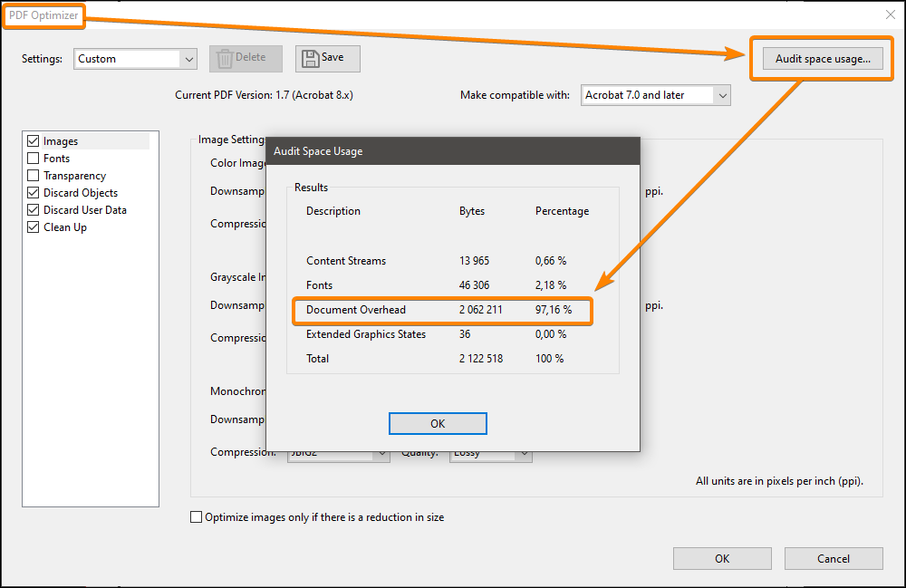This screenshot has width=906, height=588.
Task: Dismiss Audit Space Usage with OK
Action: point(438,423)
